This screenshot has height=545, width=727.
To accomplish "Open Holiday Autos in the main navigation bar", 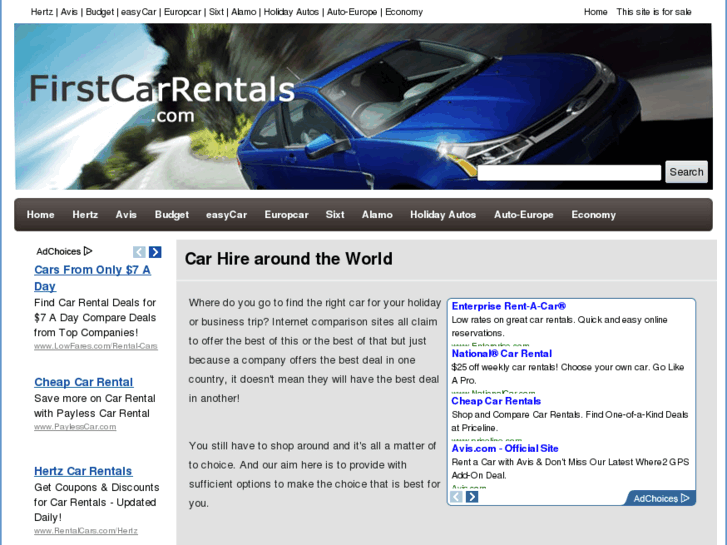I will tap(443, 215).
